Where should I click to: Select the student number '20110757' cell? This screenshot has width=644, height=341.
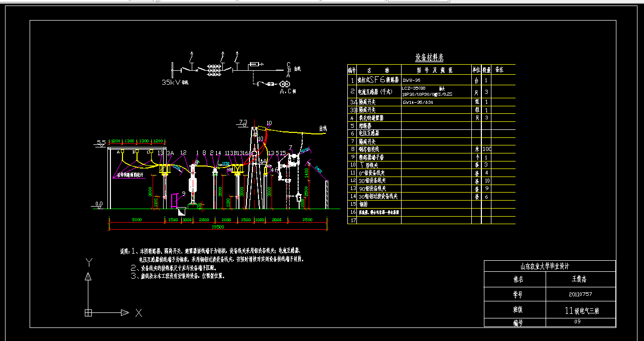pyautogui.click(x=581, y=294)
